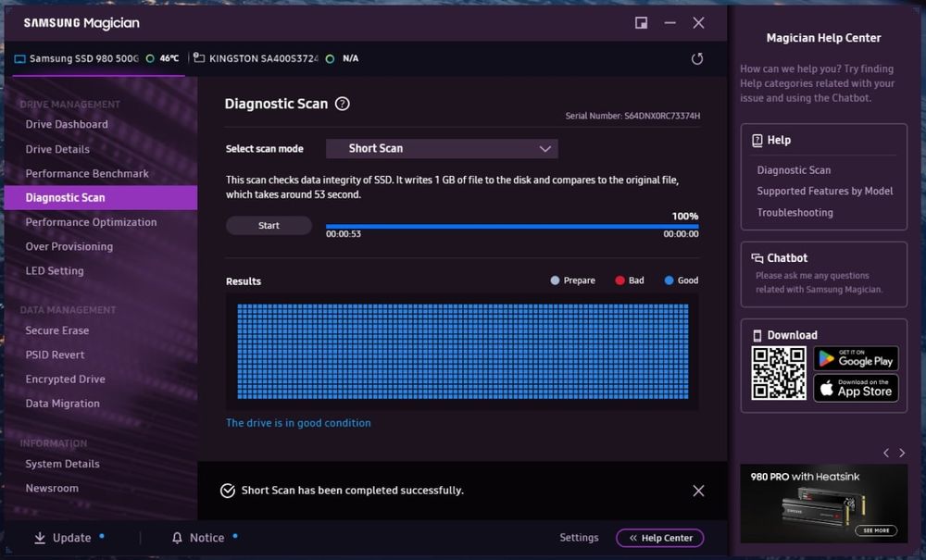The height and width of the screenshot is (560, 926).
Task: Open the App Store badge
Action: [856, 388]
